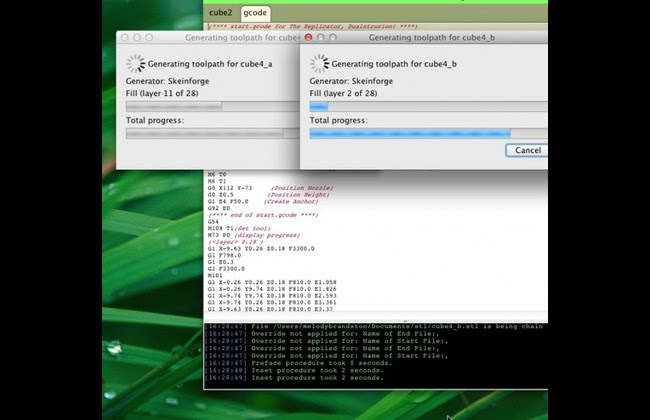Minimize the cube4_b toolpath dialog

click(x=320, y=37)
